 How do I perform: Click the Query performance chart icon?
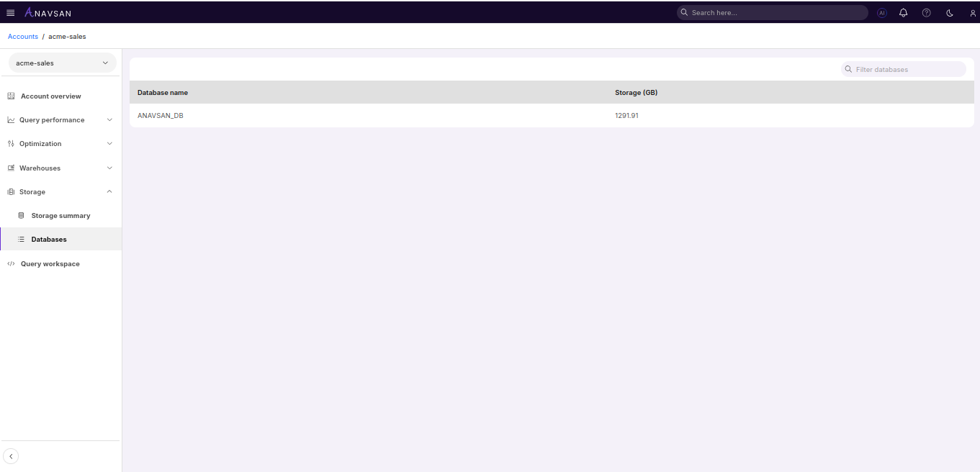coord(10,119)
